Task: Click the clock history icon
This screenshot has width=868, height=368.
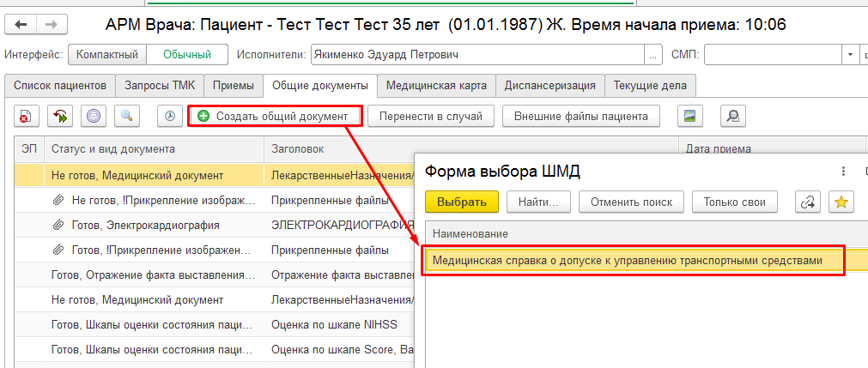Action: 170,116
